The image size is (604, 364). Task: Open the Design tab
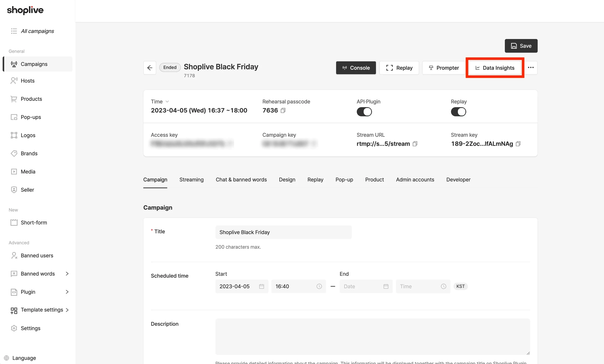(287, 180)
